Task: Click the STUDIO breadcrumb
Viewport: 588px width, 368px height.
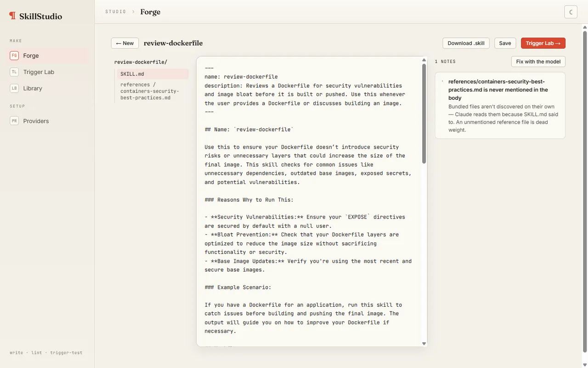Action: click(116, 11)
